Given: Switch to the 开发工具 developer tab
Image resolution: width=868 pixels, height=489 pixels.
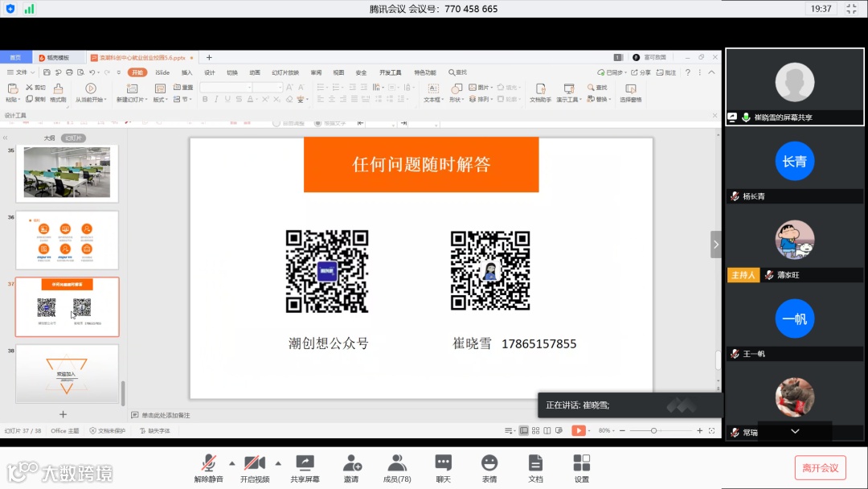Looking at the screenshot, I should click(391, 72).
